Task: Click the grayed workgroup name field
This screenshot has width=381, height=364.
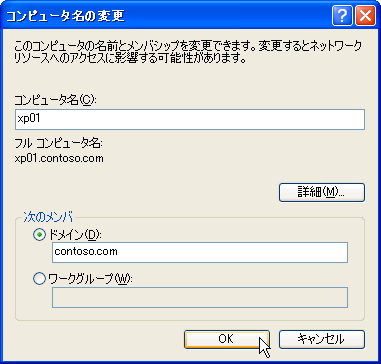Action: coord(200,297)
